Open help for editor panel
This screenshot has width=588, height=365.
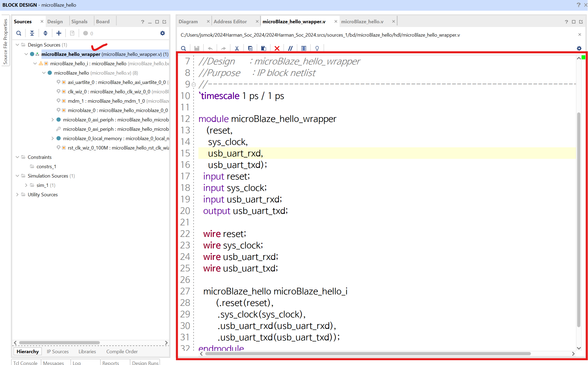[x=566, y=22]
